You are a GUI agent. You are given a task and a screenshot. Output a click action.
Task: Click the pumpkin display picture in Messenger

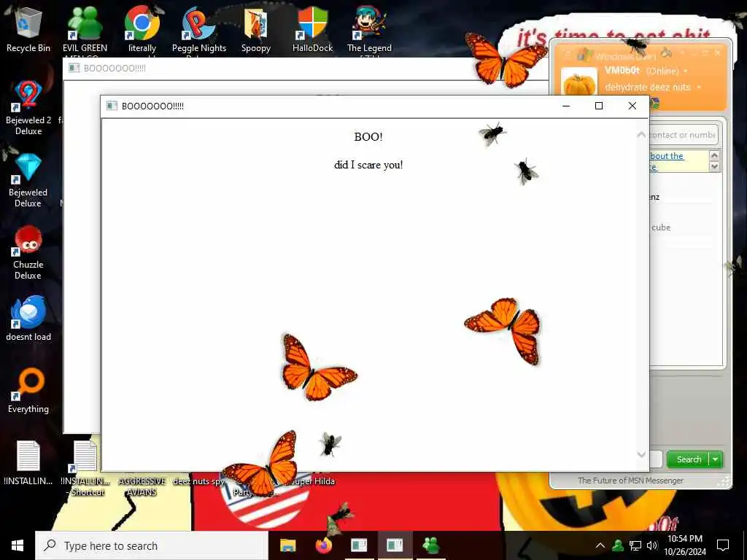click(x=578, y=82)
